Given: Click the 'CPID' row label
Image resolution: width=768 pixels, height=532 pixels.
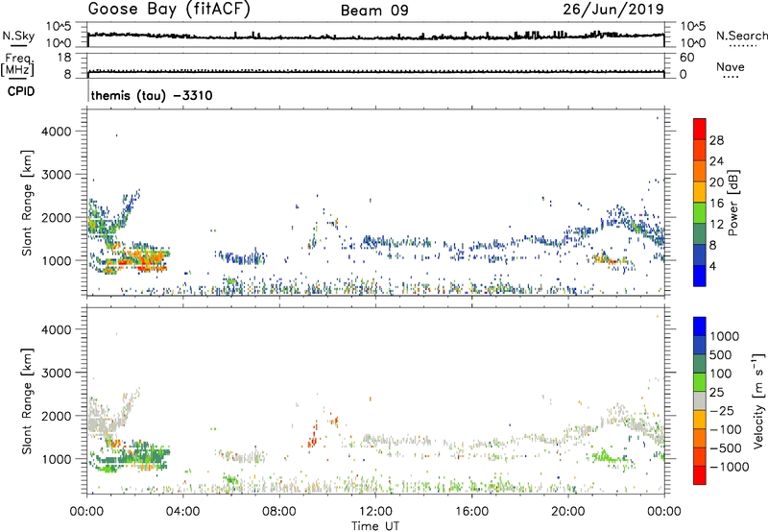Looking at the screenshot, I should tap(21, 91).
